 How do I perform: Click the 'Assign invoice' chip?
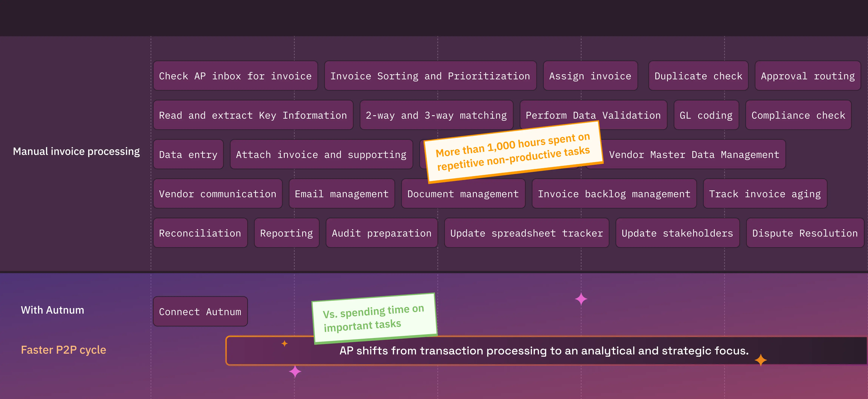[590, 76]
